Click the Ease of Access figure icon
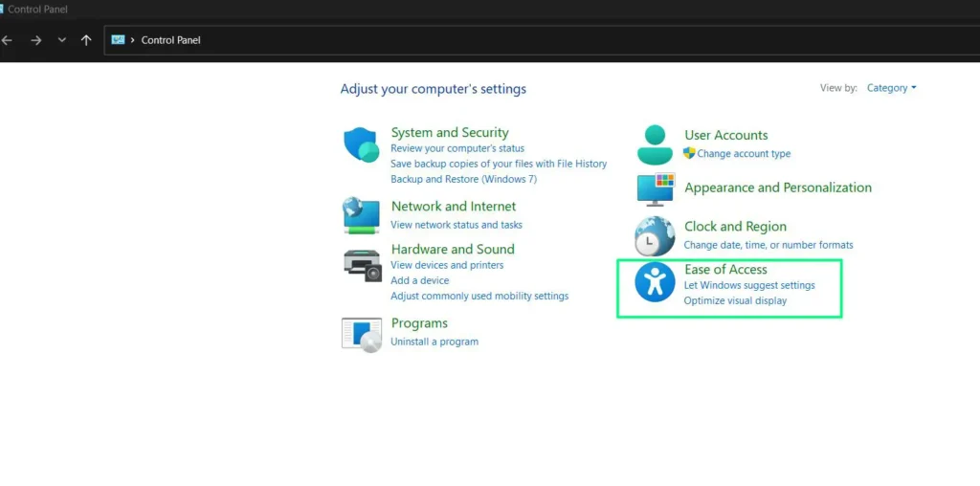 (655, 281)
